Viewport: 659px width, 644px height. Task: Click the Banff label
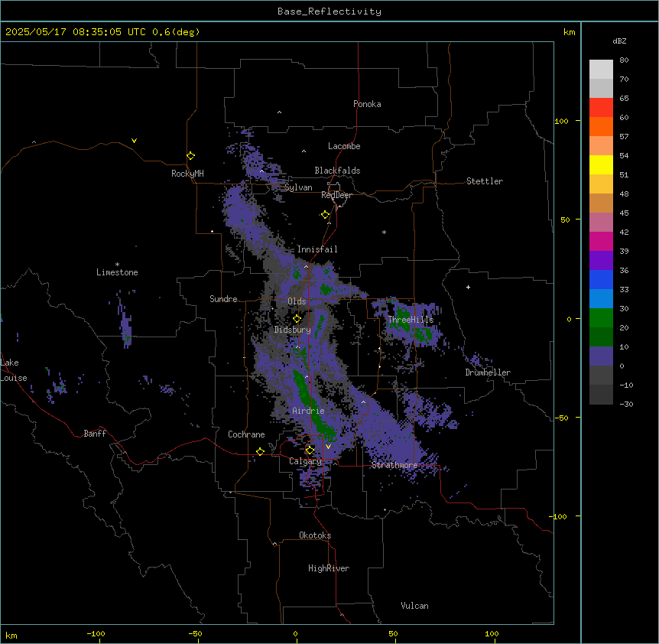[95, 434]
